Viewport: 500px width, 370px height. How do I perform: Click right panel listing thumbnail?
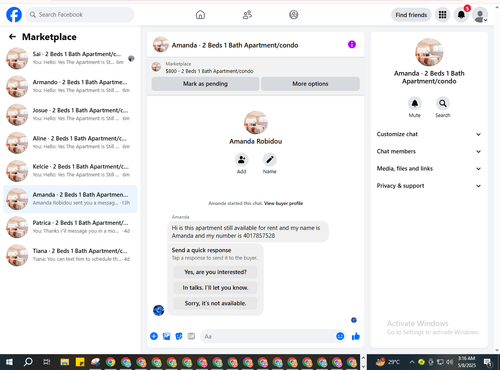tap(429, 52)
